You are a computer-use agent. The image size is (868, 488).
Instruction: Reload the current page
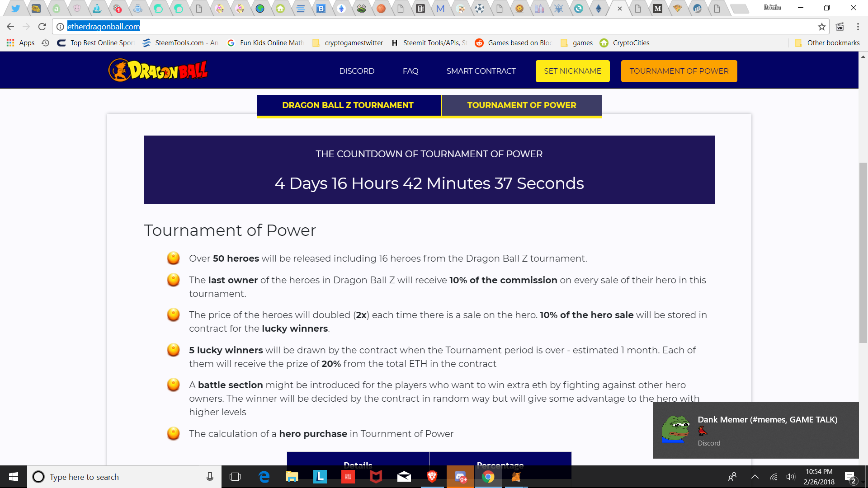42,27
